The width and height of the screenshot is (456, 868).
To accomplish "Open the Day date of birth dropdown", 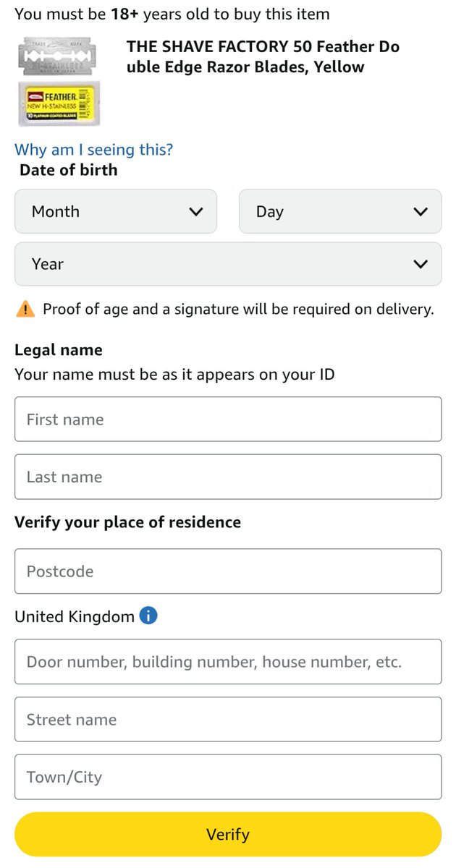I will point(340,211).
